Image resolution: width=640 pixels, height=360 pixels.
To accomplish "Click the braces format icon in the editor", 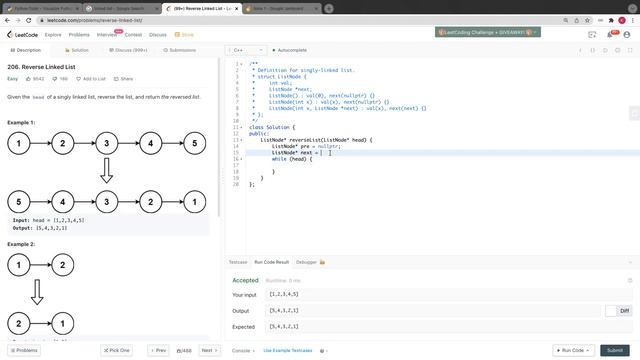I will (593, 50).
